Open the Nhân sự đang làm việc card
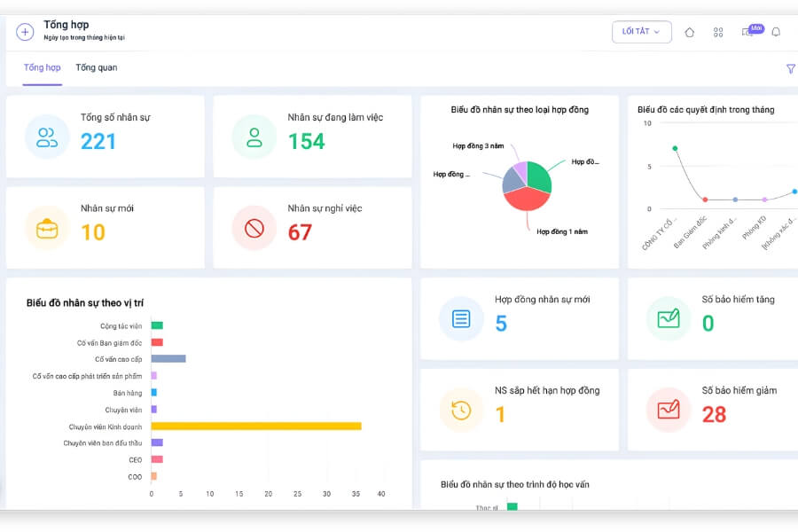798x532 pixels. point(312,137)
